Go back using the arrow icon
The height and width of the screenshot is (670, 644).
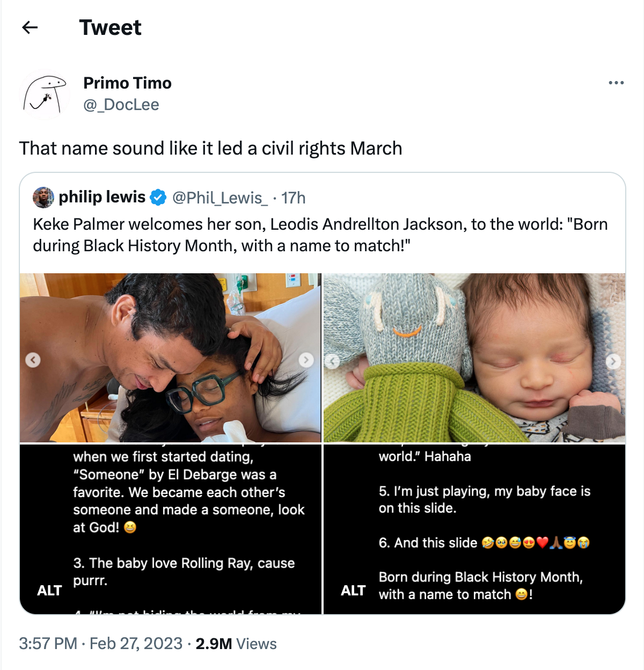coord(30,27)
